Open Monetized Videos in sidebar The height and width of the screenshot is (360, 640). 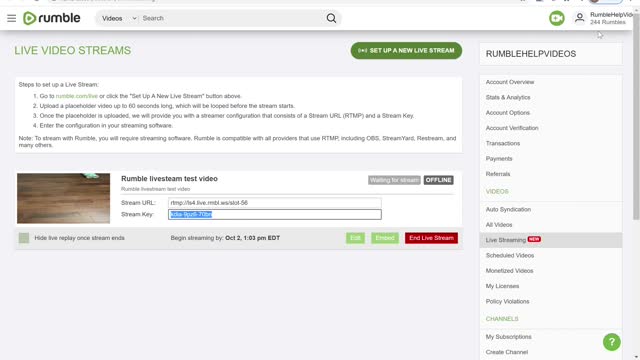click(509, 271)
